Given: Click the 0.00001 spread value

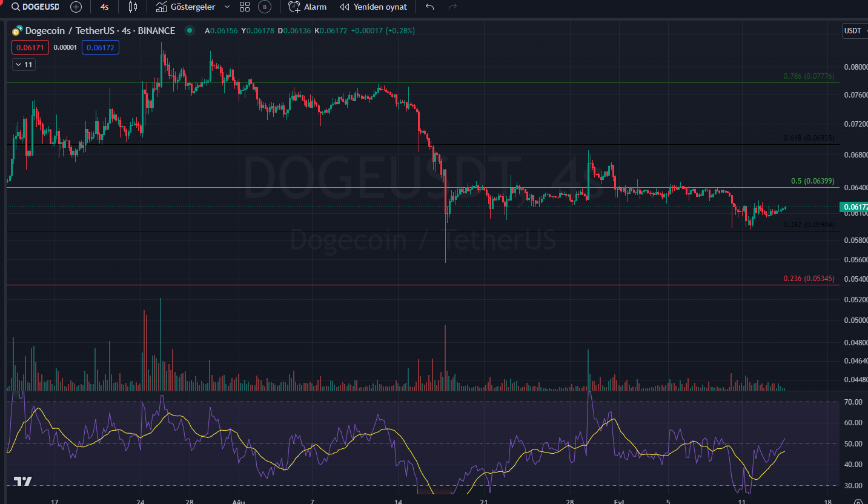Looking at the screenshot, I should pyautogui.click(x=65, y=47).
